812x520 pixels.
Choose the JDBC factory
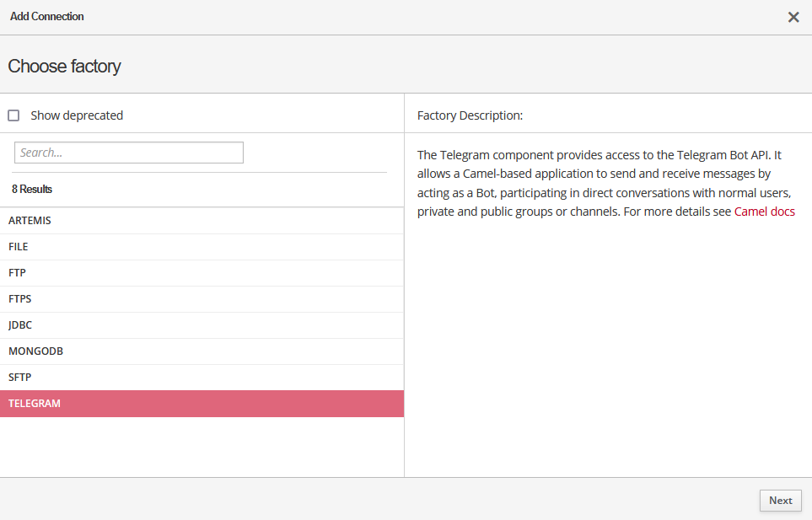[x=202, y=325]
